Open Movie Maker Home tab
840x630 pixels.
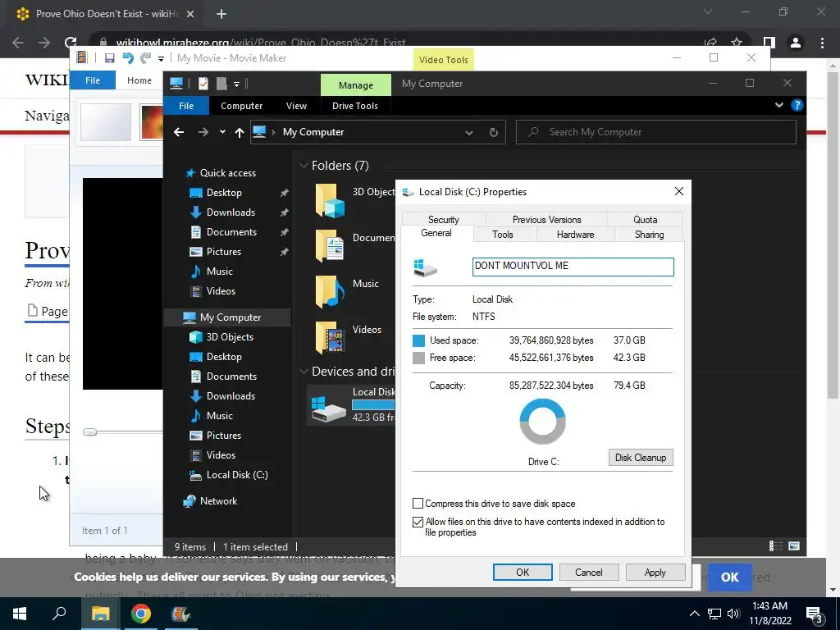point(139,80)
